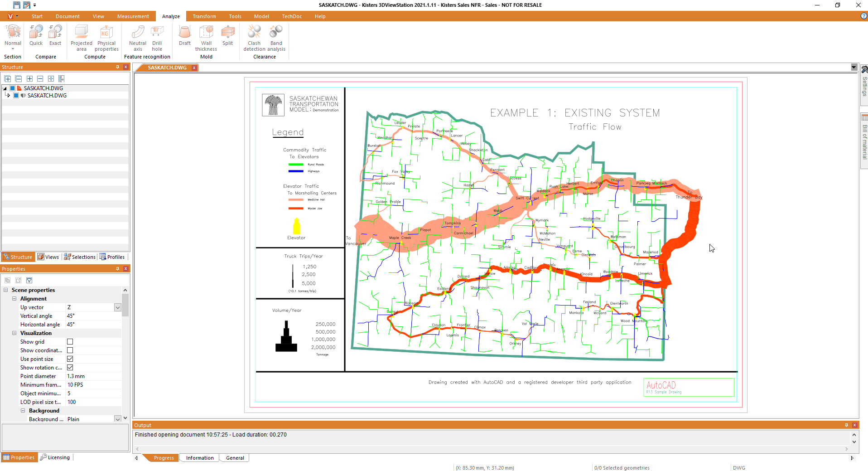Switch to the Selections panel tab

click(80, 257)
